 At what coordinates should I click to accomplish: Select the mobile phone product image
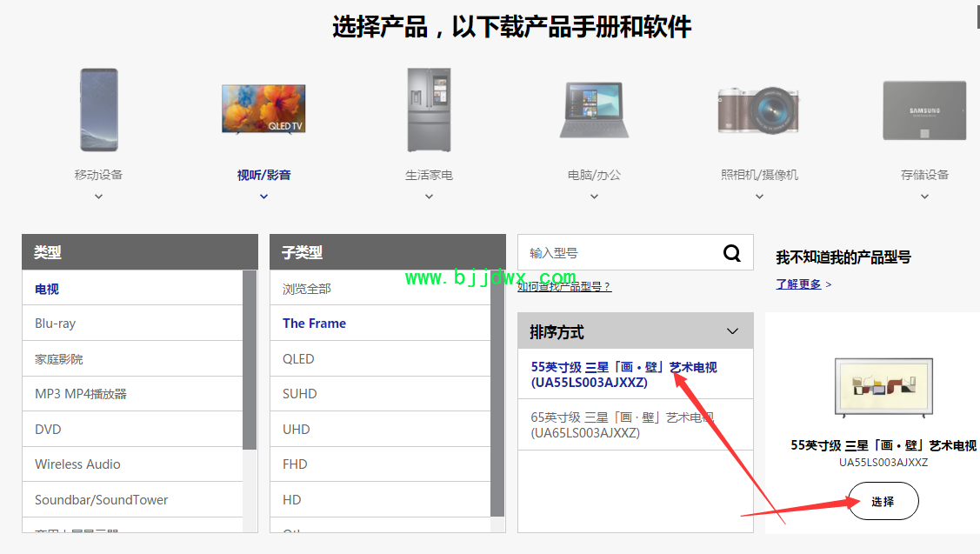tap(99, 110)
